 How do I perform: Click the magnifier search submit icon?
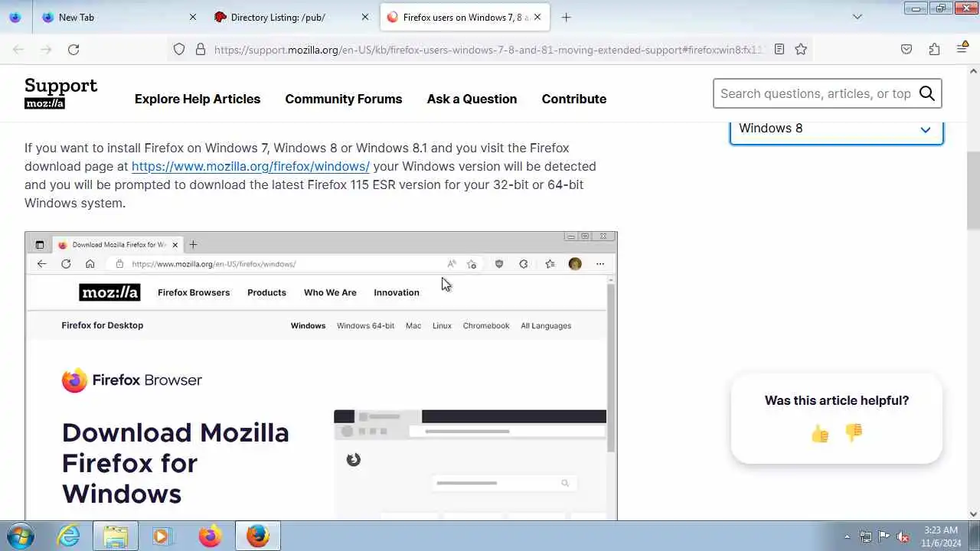[x=927, y=93]
